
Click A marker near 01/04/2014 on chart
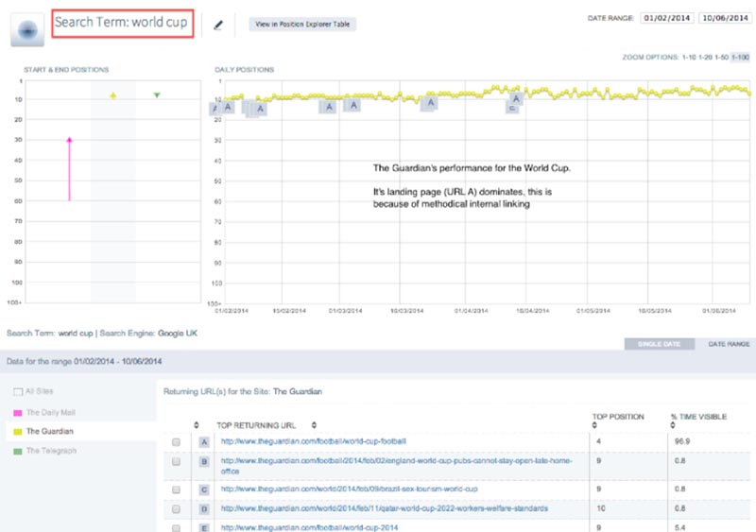tap(431, 102)
